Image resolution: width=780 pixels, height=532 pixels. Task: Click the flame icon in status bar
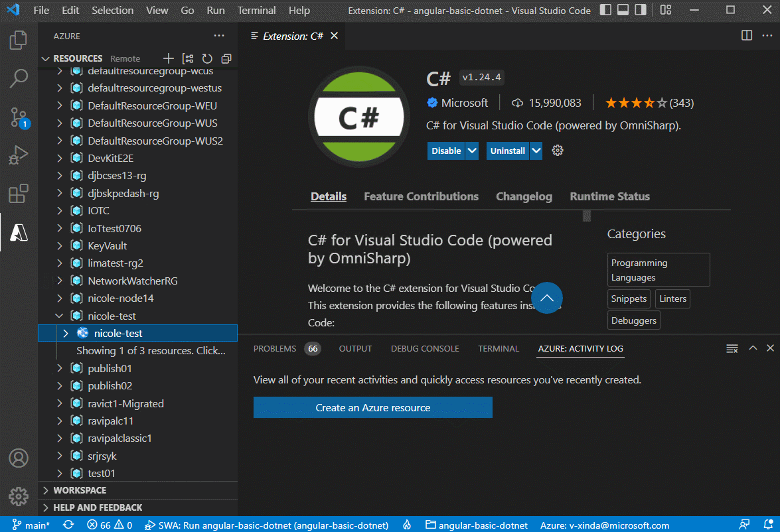click(407, 525)
